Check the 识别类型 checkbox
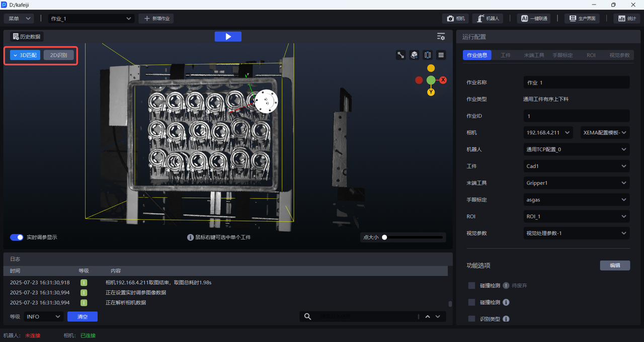The width and height of the screenshot is (644, 342). (x=471, y=319)
